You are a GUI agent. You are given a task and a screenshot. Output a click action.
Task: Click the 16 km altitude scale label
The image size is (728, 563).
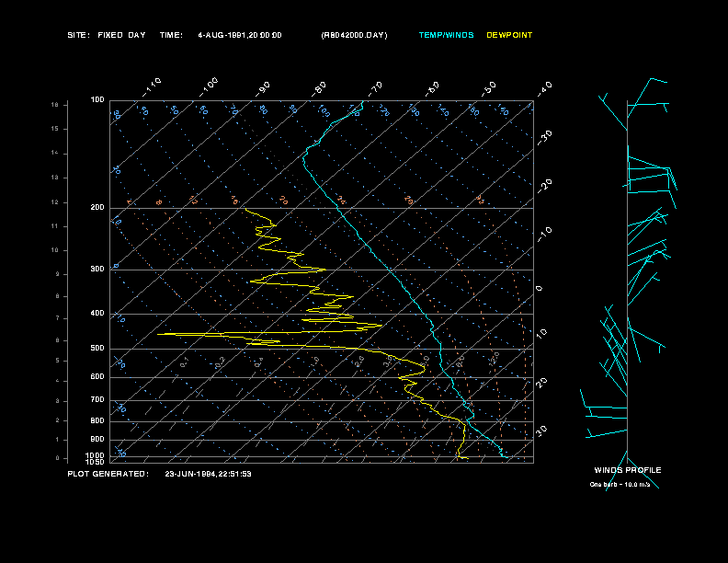tap(55, 105)
